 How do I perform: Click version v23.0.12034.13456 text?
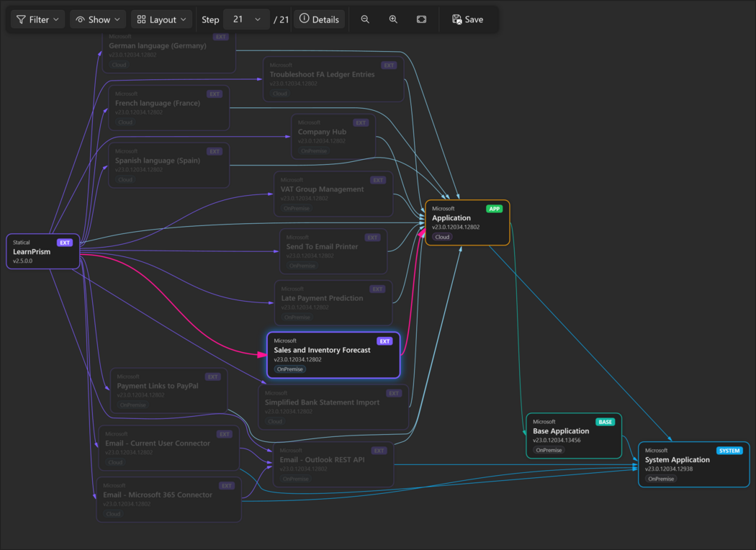coord(557,440)
